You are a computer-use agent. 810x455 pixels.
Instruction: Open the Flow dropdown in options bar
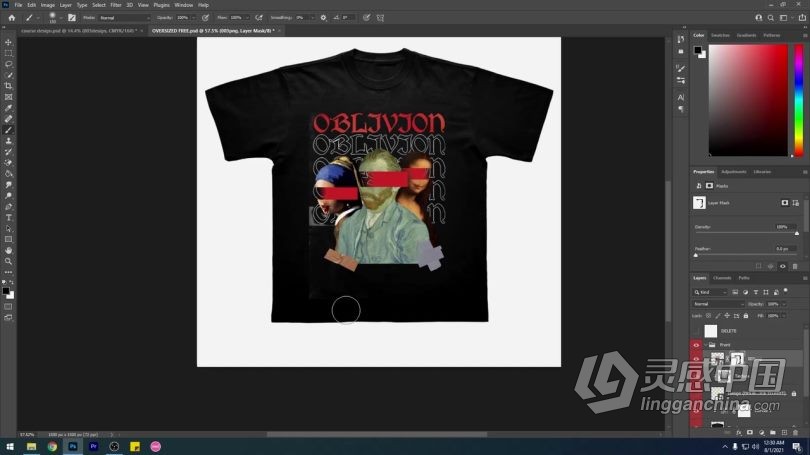click(x=246, y=18)
